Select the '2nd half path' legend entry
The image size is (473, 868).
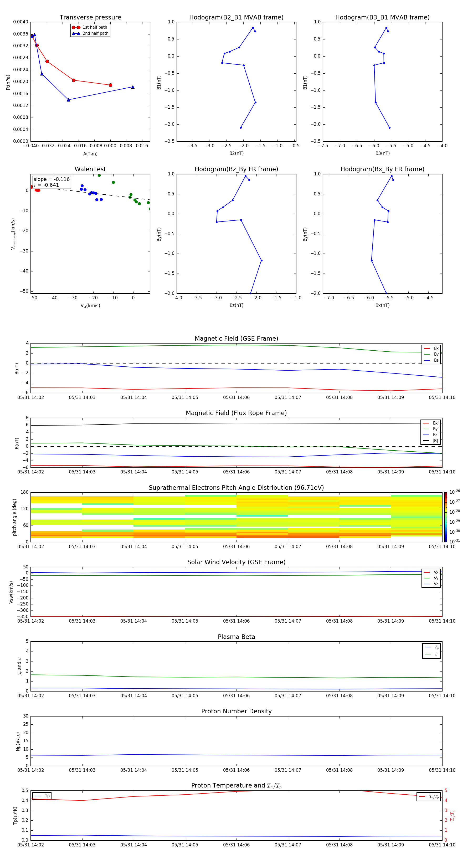(x=90, y=33)
